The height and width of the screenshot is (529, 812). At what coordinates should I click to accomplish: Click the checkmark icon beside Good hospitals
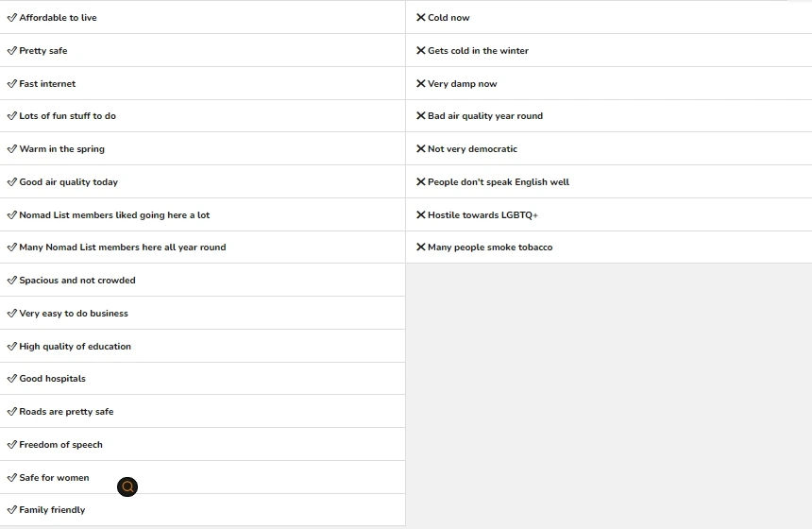tap(12, 379)
